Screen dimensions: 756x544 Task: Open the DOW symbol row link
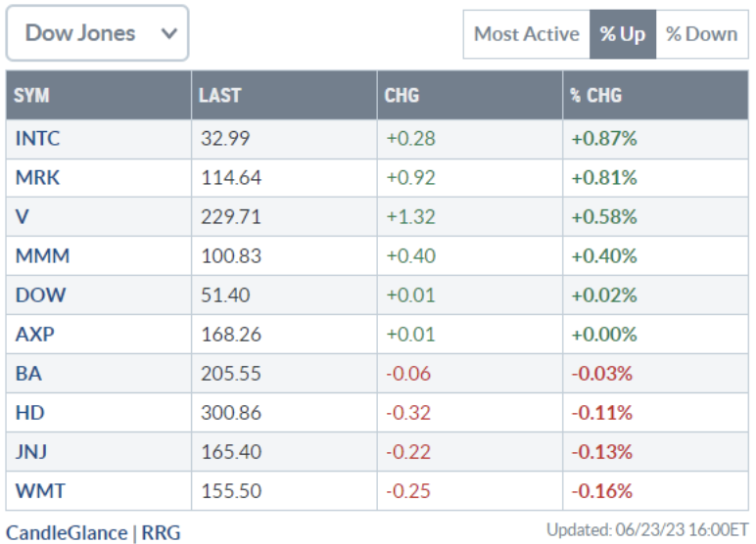click(x=39, y=295)
